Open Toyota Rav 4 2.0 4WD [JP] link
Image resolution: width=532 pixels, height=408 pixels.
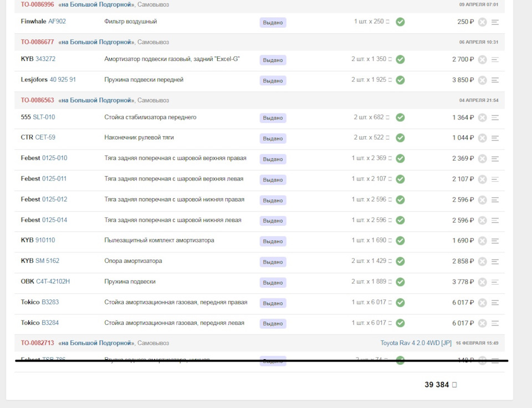click(x=416, y=343)
